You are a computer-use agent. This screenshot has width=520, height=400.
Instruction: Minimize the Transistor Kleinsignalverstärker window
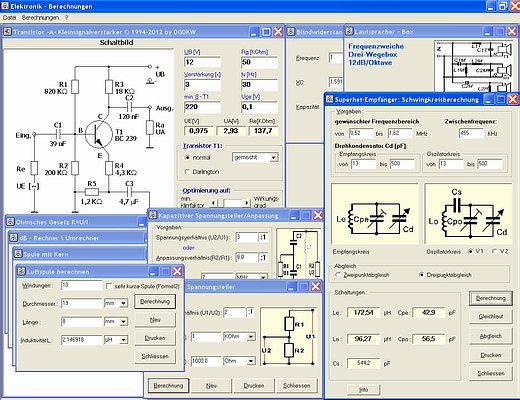254,32
